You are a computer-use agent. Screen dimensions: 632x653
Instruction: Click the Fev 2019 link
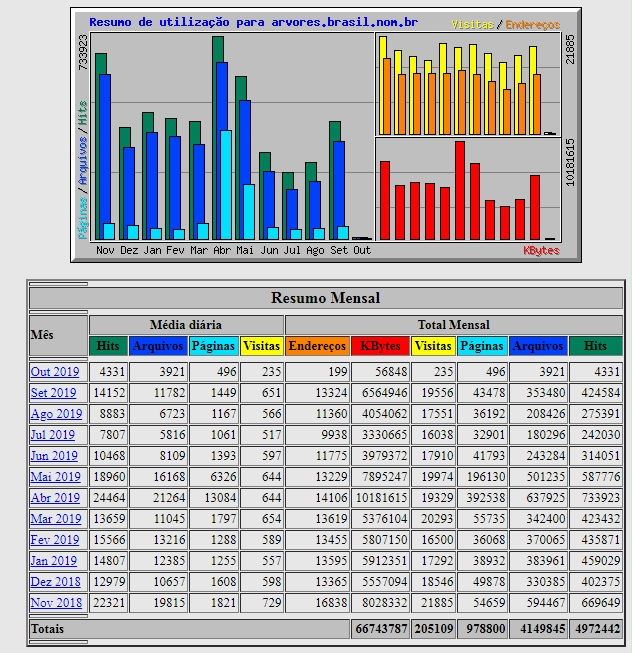tap(54, 540)
